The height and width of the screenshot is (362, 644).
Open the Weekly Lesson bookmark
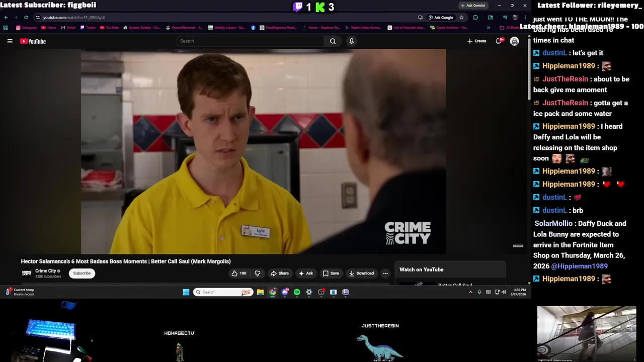[226, 28]
